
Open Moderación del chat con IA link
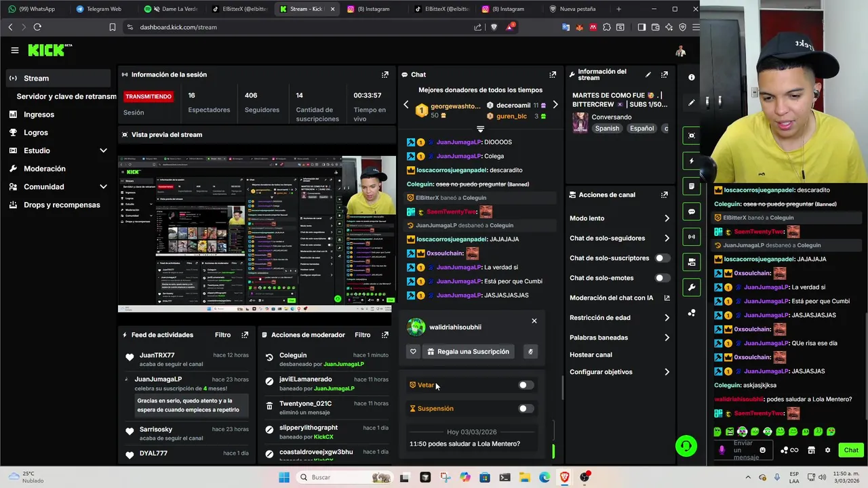tap(620, 298)
